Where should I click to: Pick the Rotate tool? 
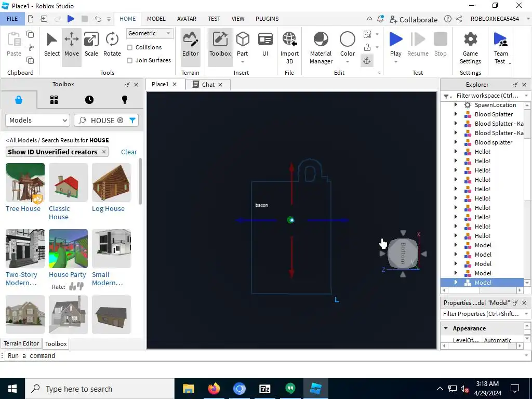pos(112,45)
